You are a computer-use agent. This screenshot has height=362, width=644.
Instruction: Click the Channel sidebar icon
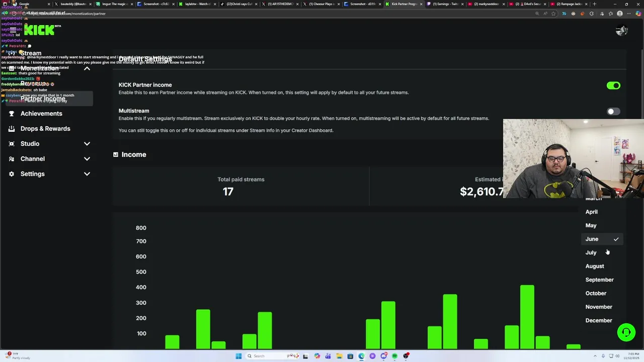pos(12,159)
